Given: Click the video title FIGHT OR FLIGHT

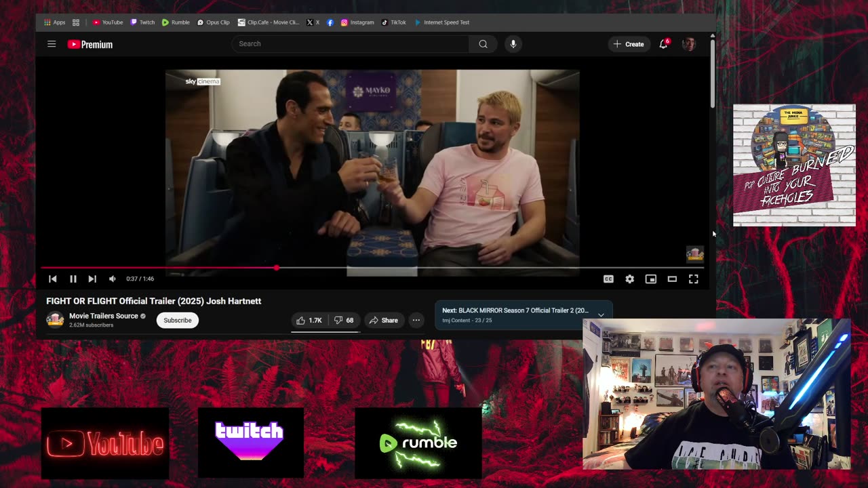Looking at the screenshot, I should click(154, 301).
